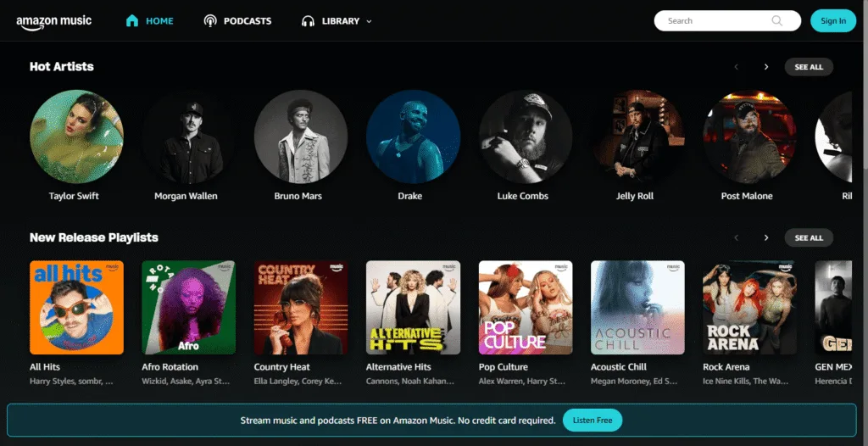Click the Amazon Music logo
868x446 pixels.
coord(53,22)
